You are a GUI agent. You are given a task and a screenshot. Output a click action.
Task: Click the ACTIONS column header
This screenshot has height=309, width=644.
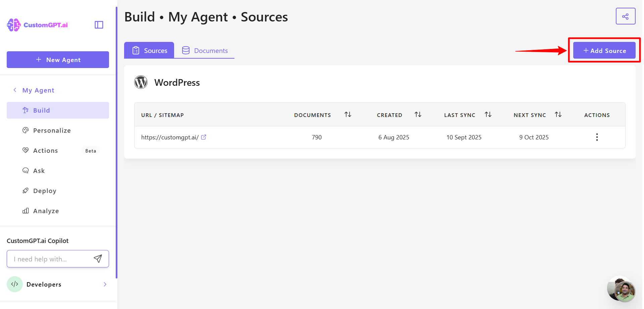(x=597, y=115)
